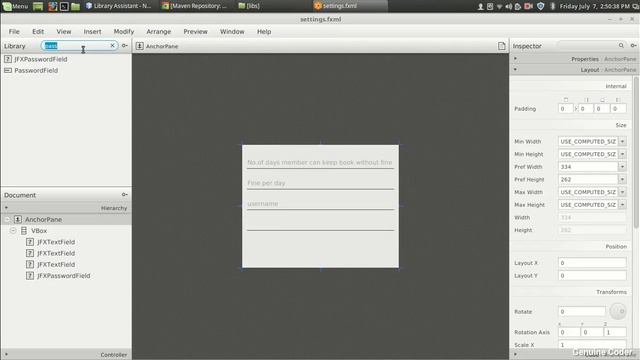Click the AnchorPane breadcrumb icon
The height and width of the screenshot is (360, 640).
click(x=140, y=46)
